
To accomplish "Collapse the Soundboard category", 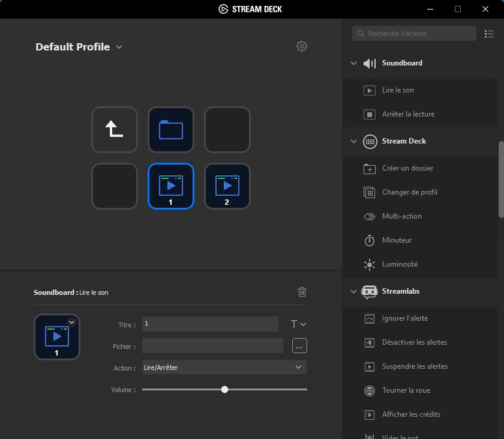I will coord(353,63).
